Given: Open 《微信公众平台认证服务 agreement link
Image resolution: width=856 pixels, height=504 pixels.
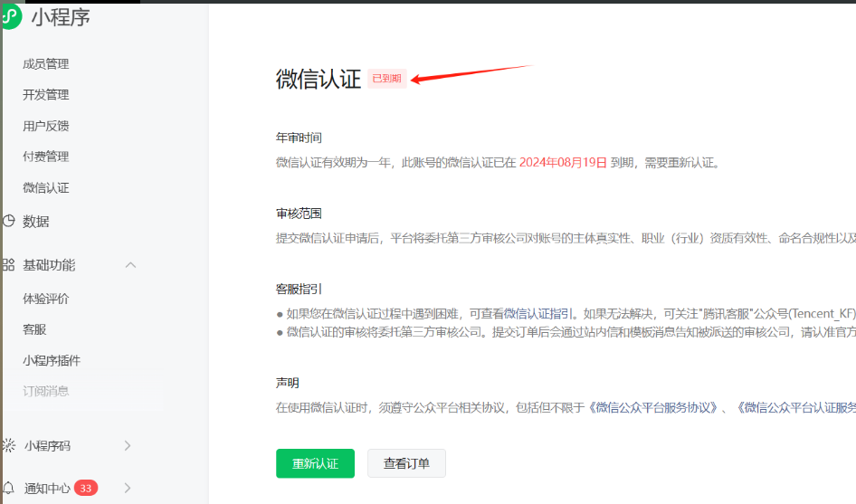Looking at the screenshot, I should coord(794,407).
